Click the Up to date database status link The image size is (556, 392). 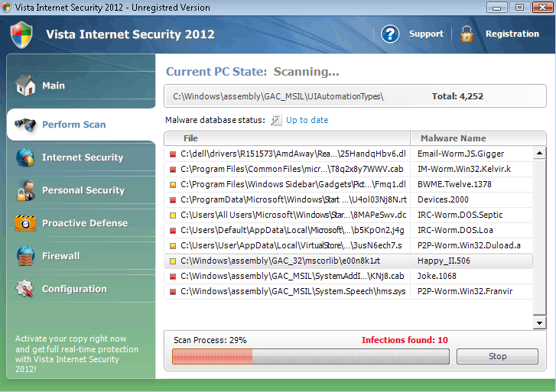[x=307, y=120]
